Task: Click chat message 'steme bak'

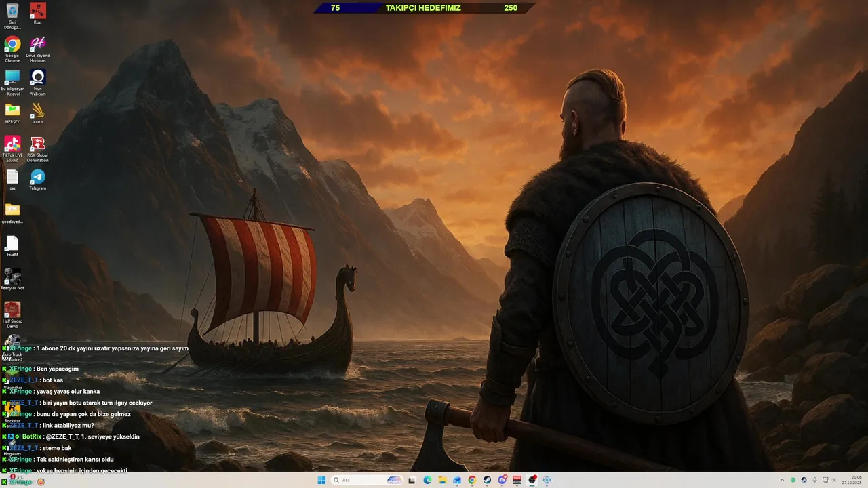Action: point(57,448)
